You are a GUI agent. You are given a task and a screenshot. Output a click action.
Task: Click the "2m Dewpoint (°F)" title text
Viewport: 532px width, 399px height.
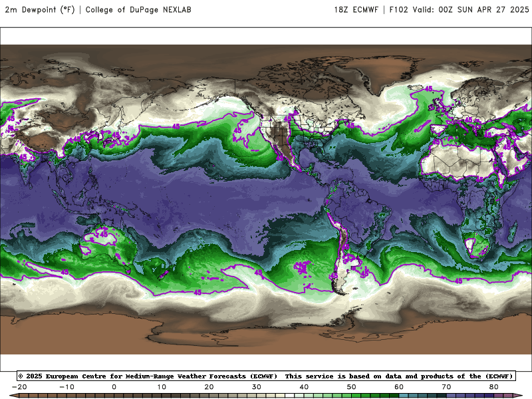click(x=40, y=9)
